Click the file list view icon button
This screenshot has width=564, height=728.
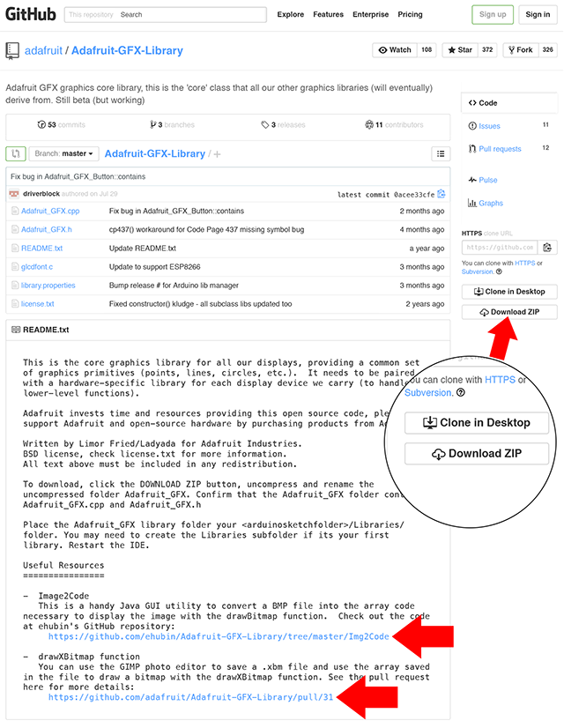click(441, 153)
